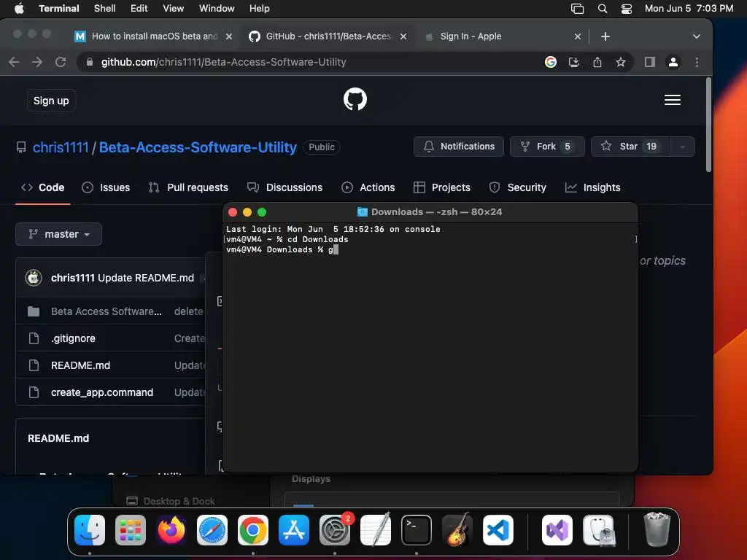Open Spotlight search in menu bar

(x=602, y=9)
